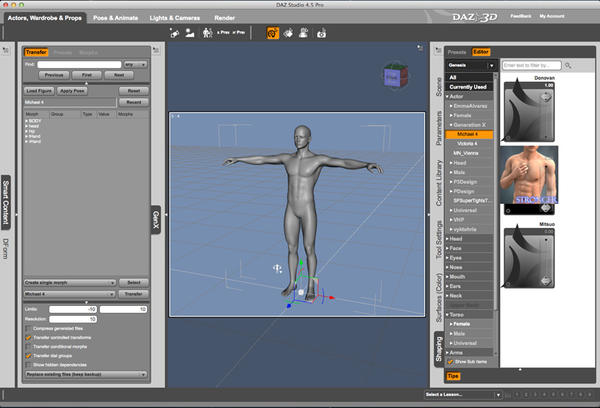
Task: Uncheck Transfer dial groups
Action: coord(28,356)
